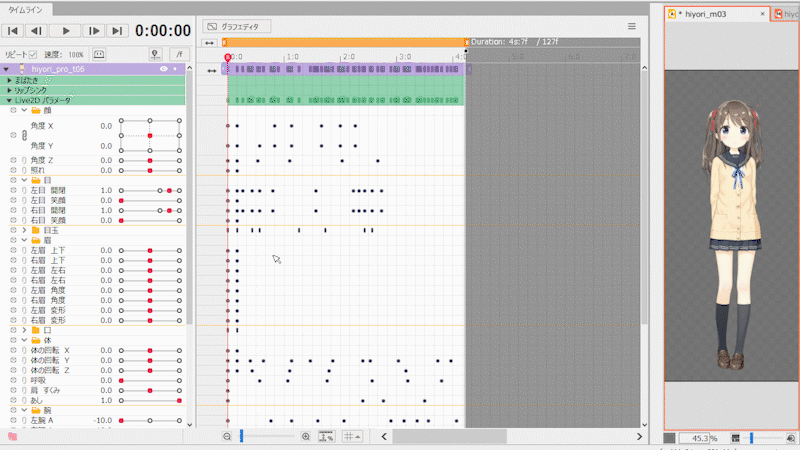
Task: Open the timeline panel hamburger menu
Action: (x=631, y=26)
